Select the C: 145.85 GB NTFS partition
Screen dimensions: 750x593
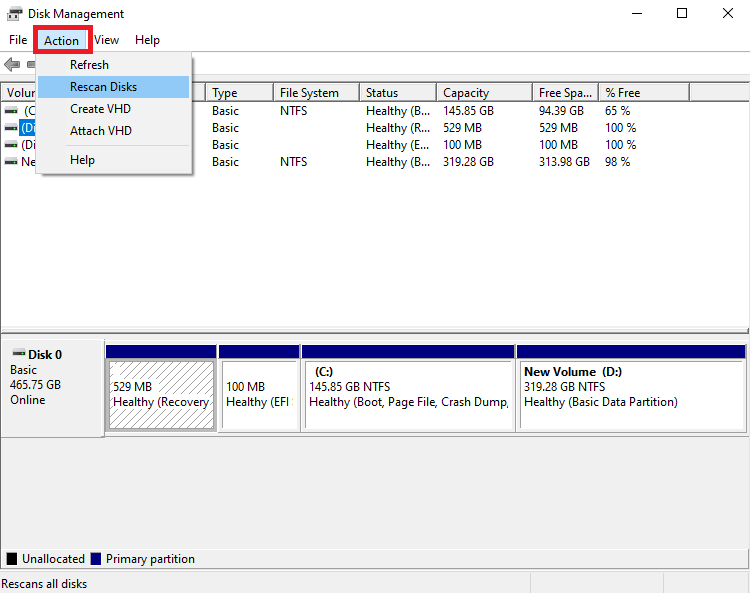pyautogui.click(x=408, y=388)
